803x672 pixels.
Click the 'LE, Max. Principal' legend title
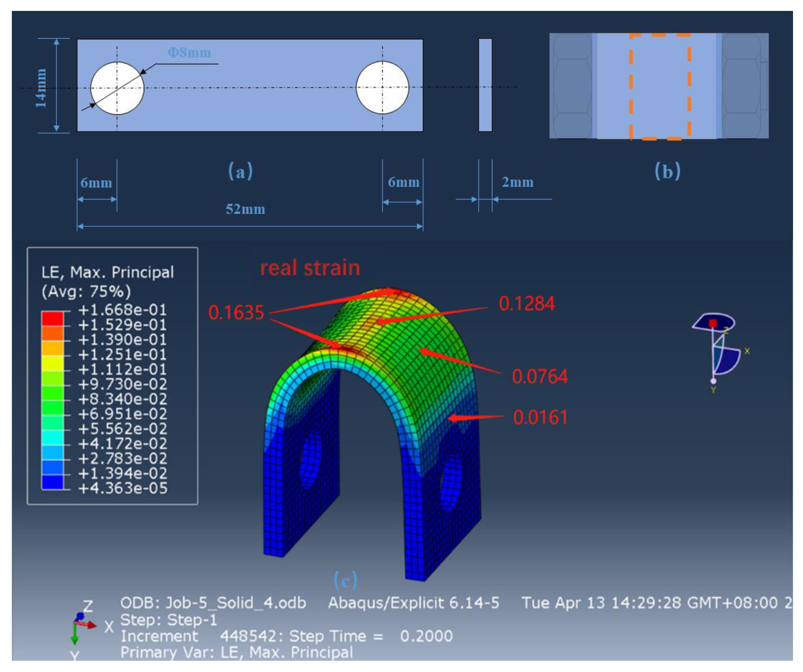click(x=108, y=272)
